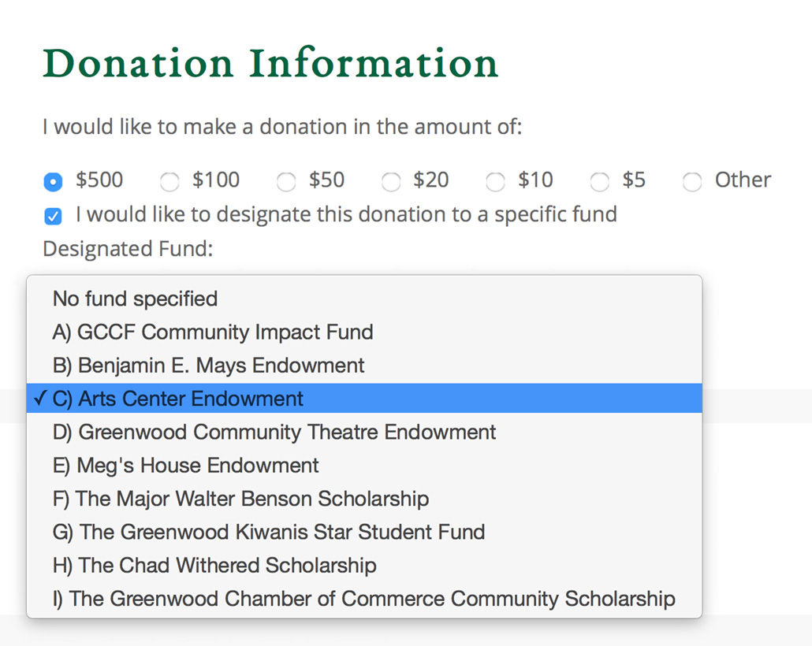Screen dimensions: 812x646
Task: Uncheck designate donation to specific fund
Action: pyautogui.click(x=53, y=216)
